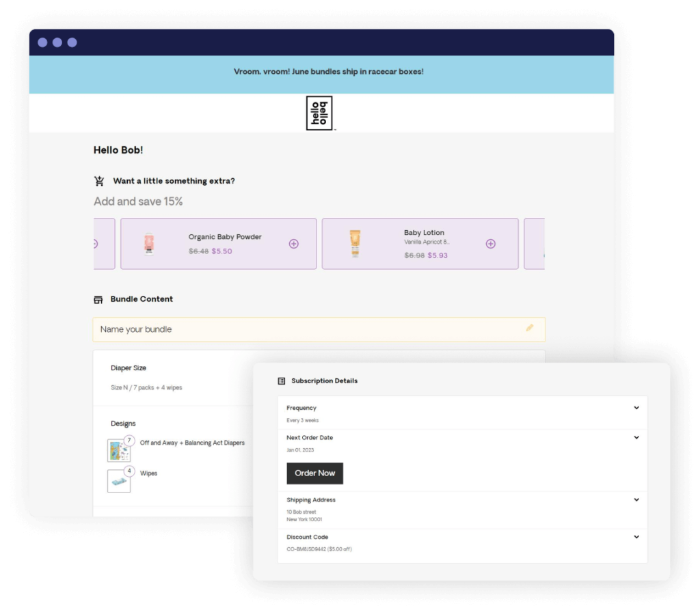Click the '7' count badge on the diapers design

tap(129, 441)
